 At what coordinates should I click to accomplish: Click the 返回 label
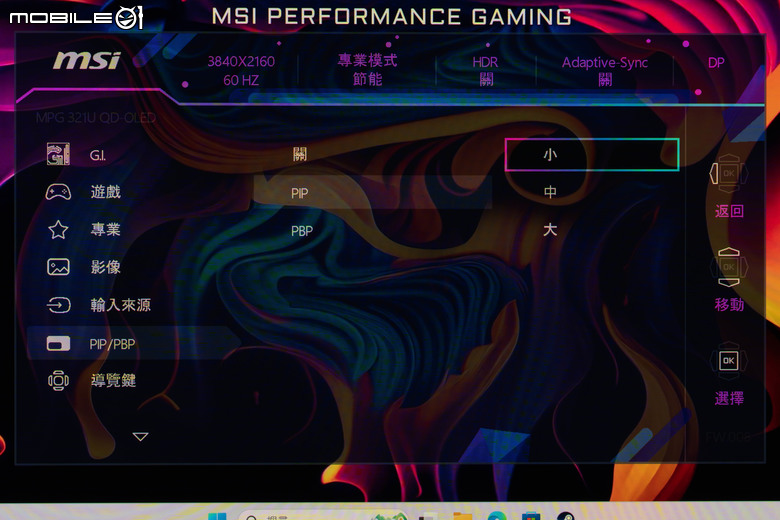[729, 211]
